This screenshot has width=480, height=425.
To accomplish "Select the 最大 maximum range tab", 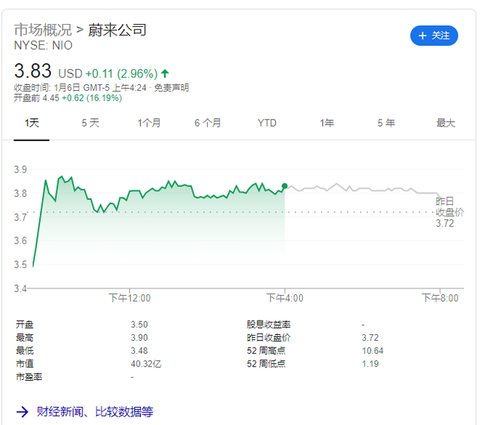I will (446, 123).
